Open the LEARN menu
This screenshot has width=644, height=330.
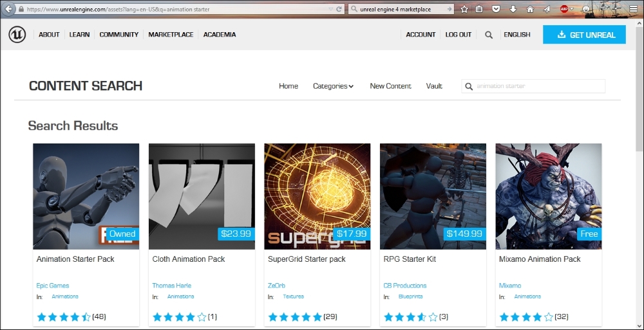pos(79,35)
